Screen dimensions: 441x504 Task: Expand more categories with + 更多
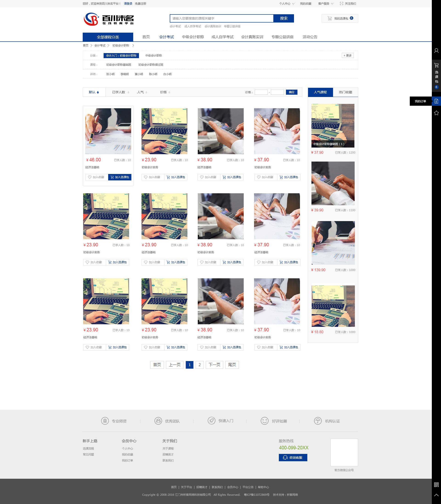point(348,55)
